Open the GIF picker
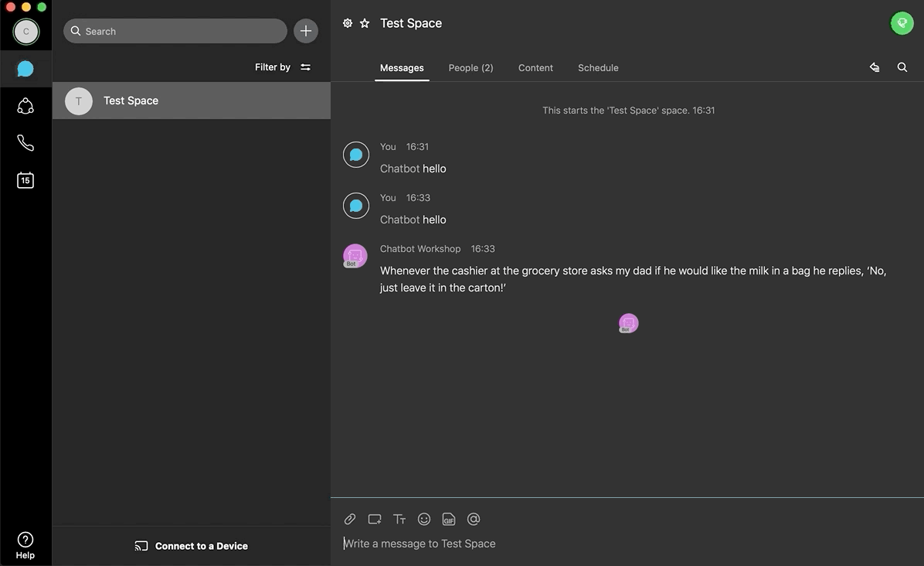Viewport: 924px width, 566px height. coord(449,520)
